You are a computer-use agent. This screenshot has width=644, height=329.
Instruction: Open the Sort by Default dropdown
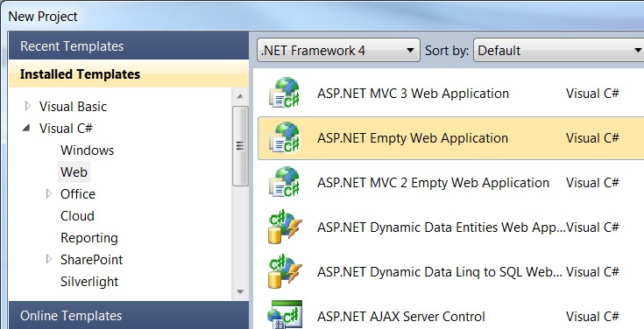point(559,50)
